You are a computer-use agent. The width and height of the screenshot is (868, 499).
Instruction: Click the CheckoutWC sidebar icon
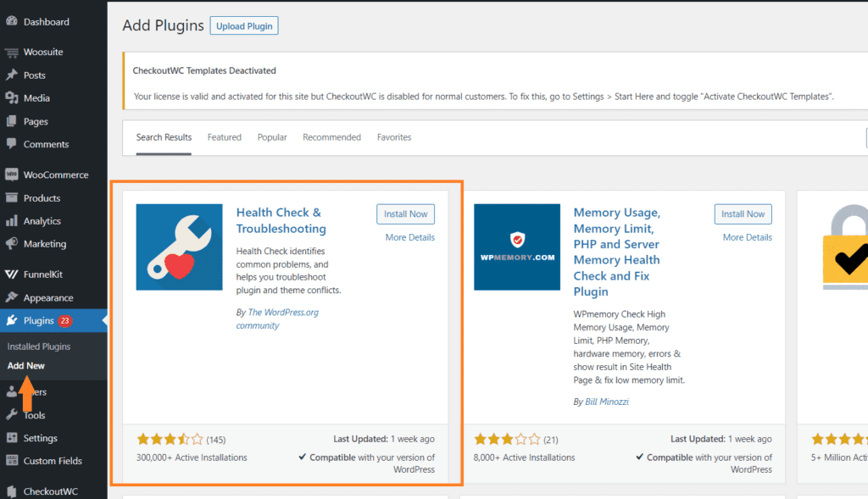(12, 491)
